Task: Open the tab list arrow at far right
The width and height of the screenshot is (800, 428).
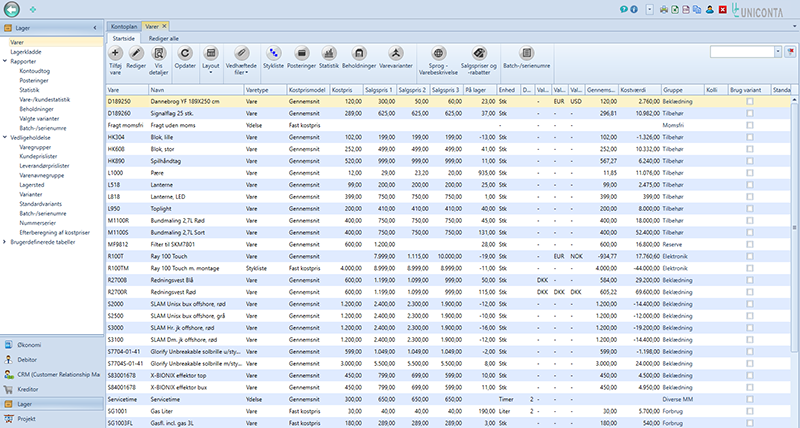Action: (x=795, y=27)
